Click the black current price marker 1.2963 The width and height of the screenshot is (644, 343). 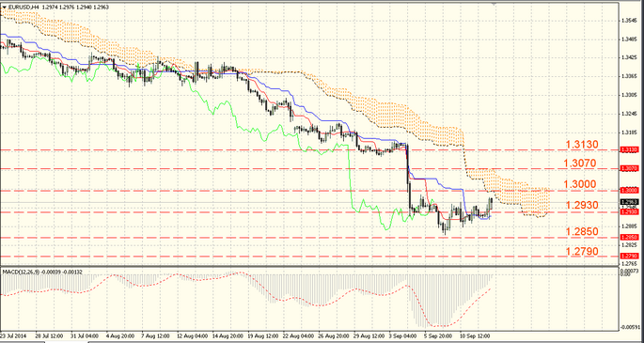[x=629, y=202]
